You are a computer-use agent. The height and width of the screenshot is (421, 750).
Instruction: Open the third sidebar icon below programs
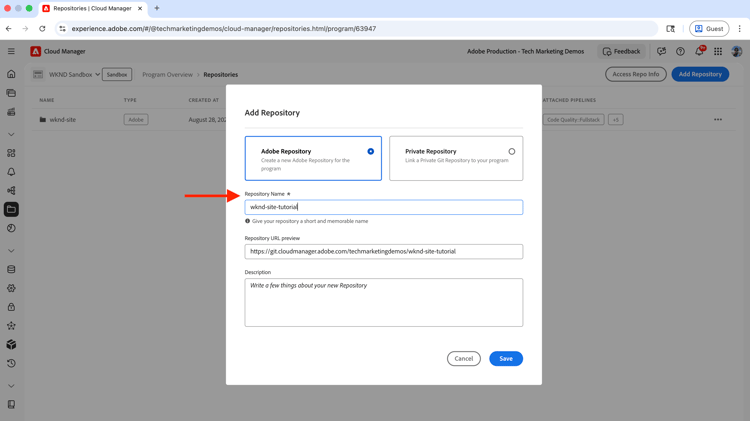tap(11, 112)
